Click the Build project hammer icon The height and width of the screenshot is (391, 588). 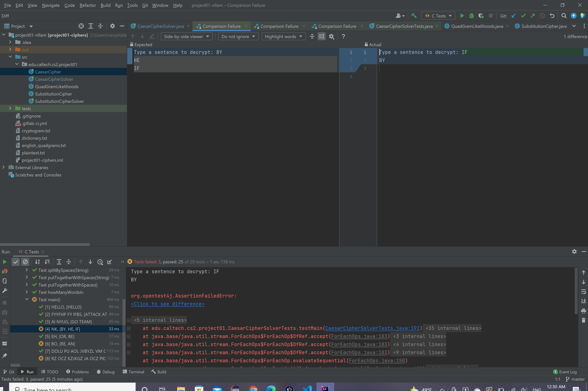tap(414, 16)
